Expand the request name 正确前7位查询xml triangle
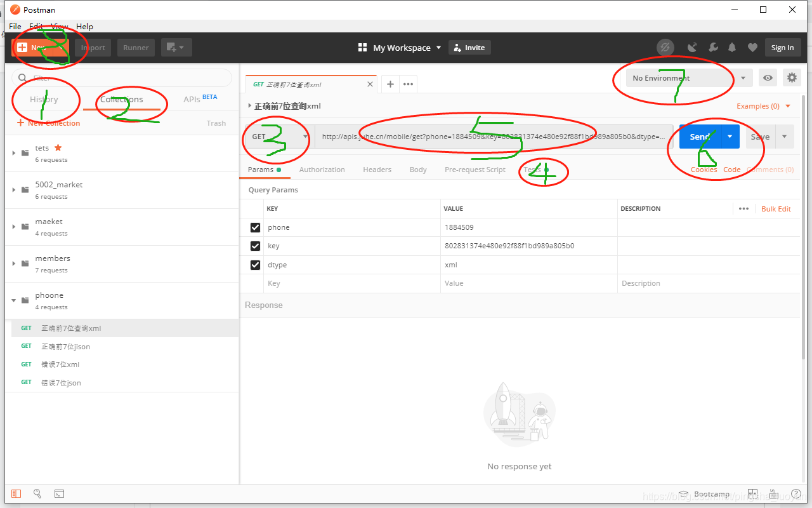The image size is (812, 508). click(249, 106)
